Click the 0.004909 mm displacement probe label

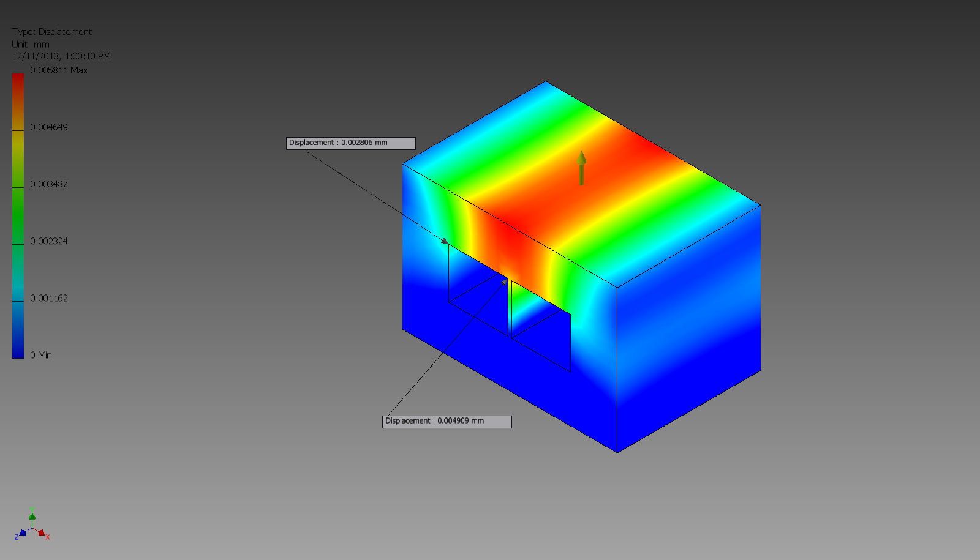tap(447, 422)
